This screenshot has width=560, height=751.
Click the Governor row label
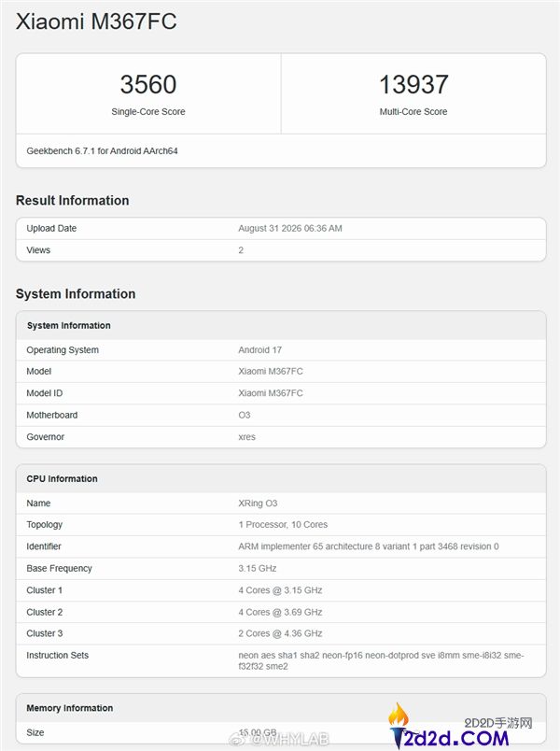[46, 437]
